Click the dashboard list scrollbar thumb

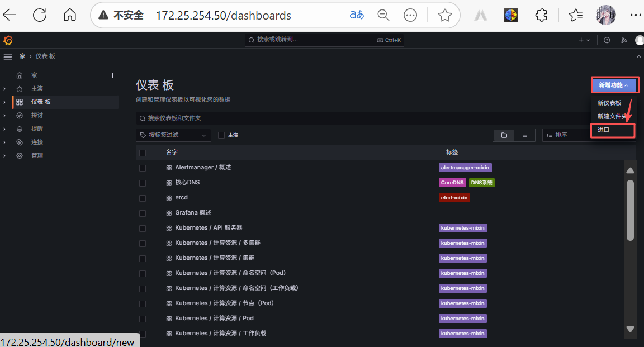pos(630,210)
